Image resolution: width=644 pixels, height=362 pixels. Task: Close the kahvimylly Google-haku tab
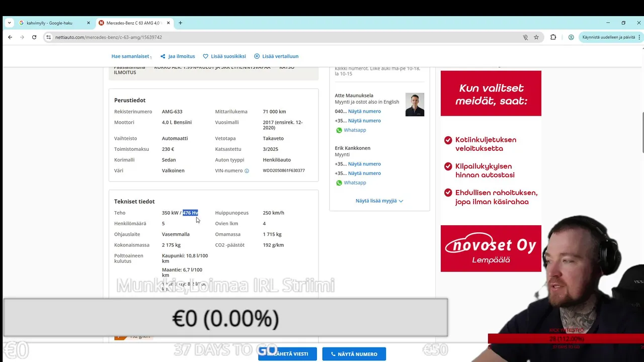pyautogui.click(x=89, y=23)
